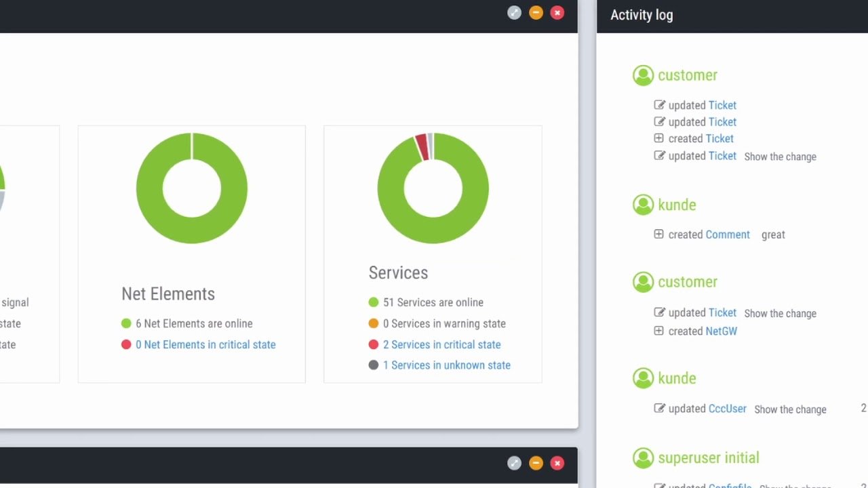Open '0 Net Elements in critical state' link

pos(205,344)
